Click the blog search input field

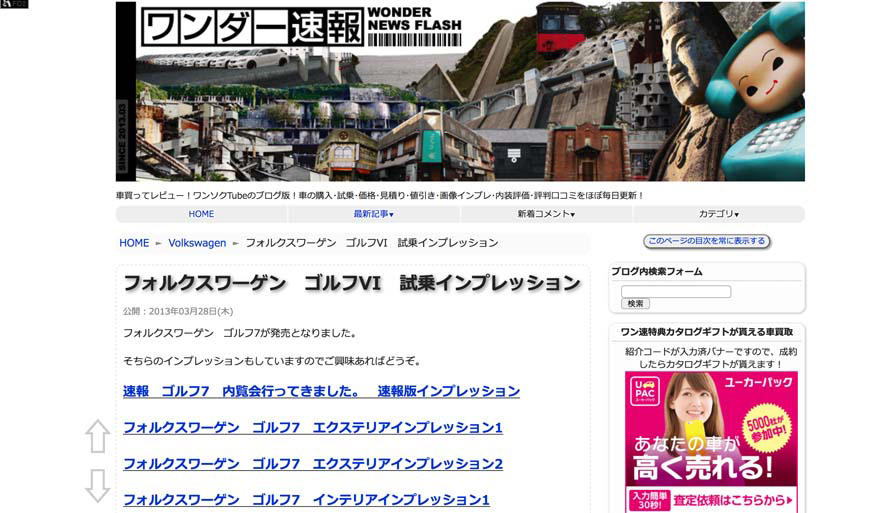(x=676, y=291)
